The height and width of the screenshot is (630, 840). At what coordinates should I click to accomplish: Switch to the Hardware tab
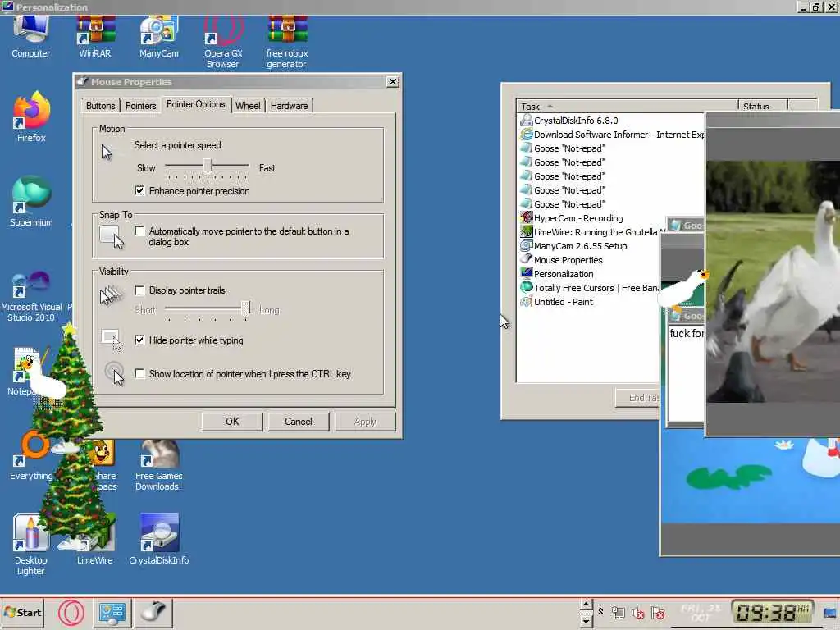290,106
